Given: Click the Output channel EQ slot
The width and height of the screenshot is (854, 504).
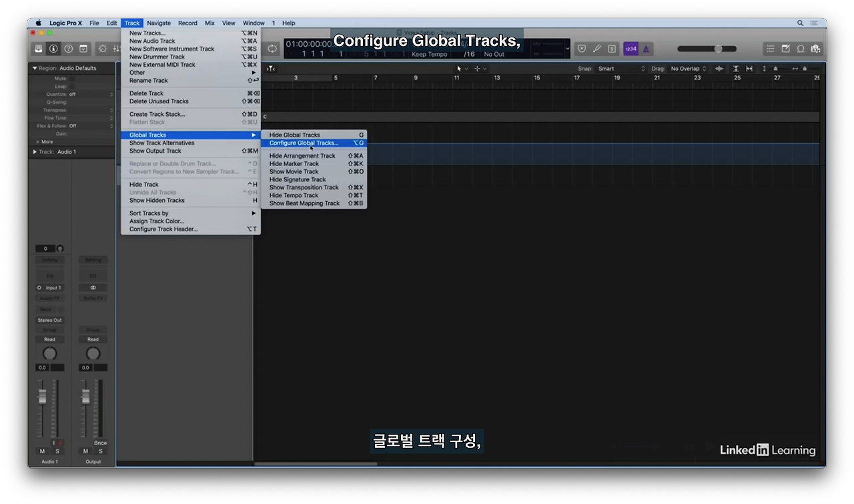Looking at the screenshot, I should point(93,276).
